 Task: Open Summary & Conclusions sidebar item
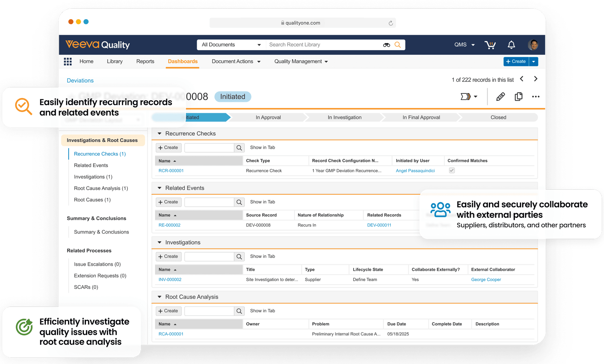tap(101, 232)
